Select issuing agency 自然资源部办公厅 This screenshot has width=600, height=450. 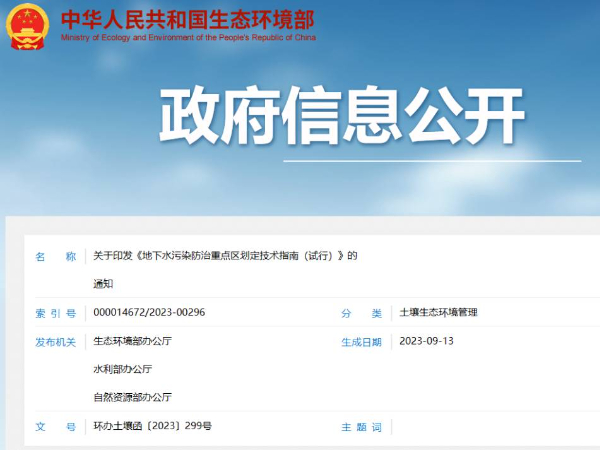coord(132,397)
